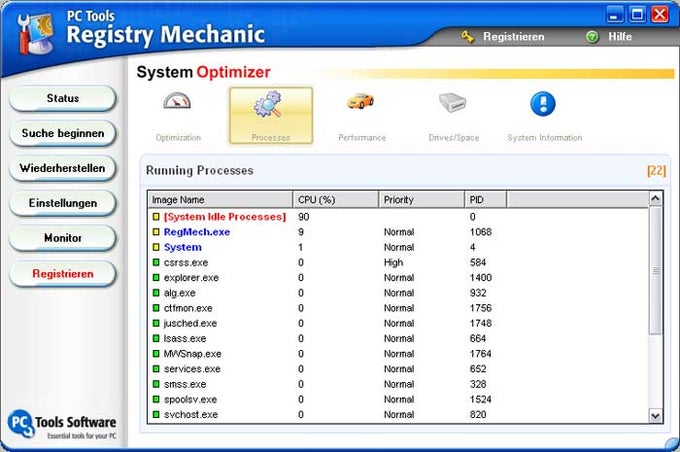Click the scrollbar up arrow
The height and width of the screenshot is (452, 680).
coord(655,199)
